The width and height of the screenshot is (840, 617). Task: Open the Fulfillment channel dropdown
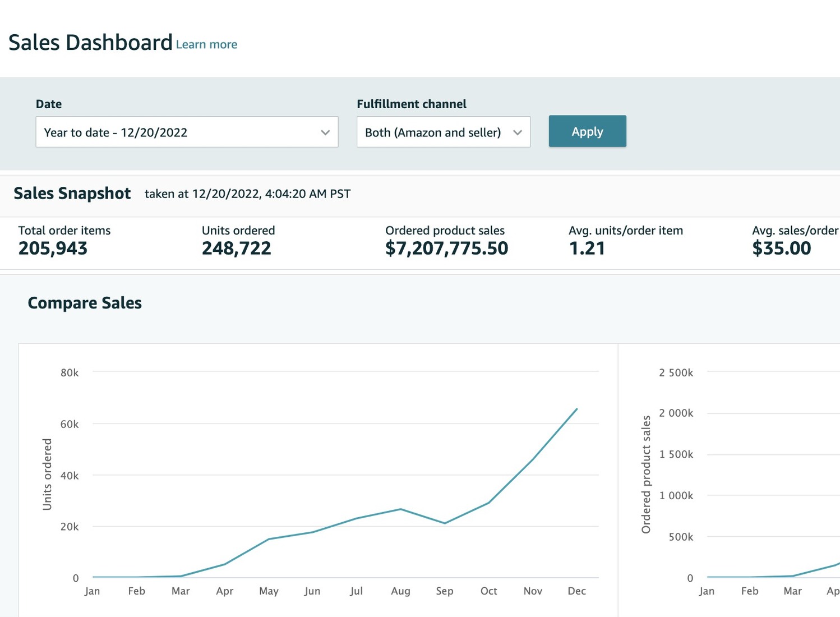tap(444, 132)
